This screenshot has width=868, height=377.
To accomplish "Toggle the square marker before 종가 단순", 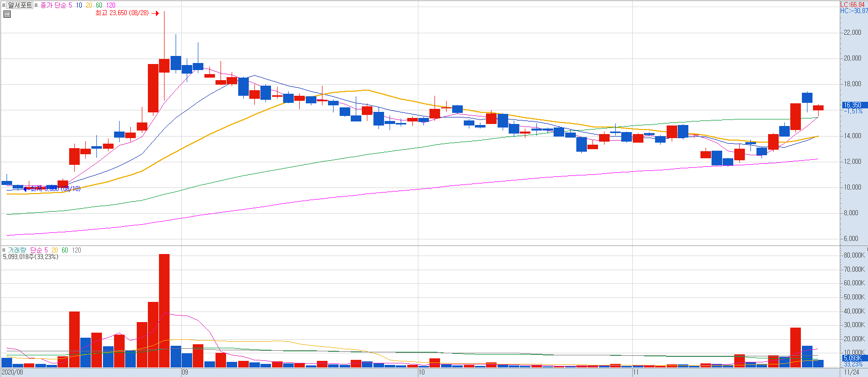I will (x=36, y=5).
